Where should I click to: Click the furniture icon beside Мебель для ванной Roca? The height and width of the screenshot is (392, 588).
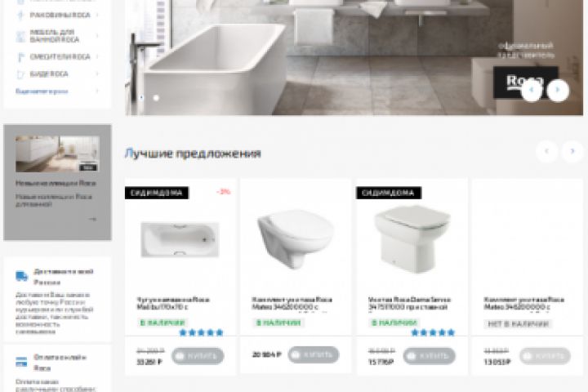coord(20,36)
